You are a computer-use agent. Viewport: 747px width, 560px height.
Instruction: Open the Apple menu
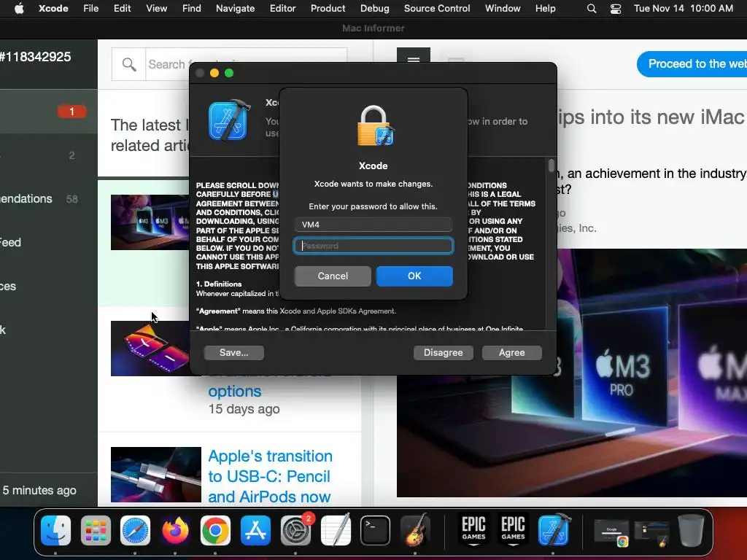pos(19,8)
